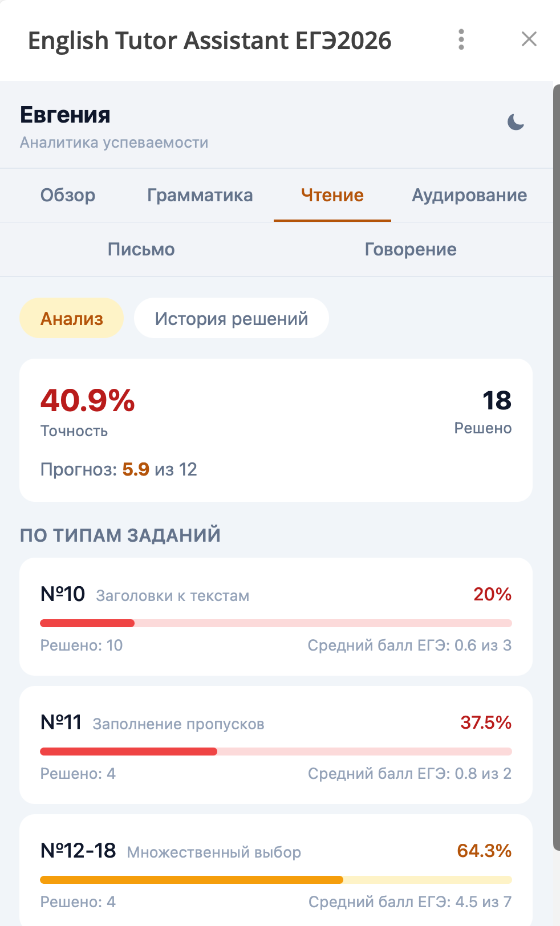
Task: Open the three-dot options menu
Action: (x=461, y=40)
